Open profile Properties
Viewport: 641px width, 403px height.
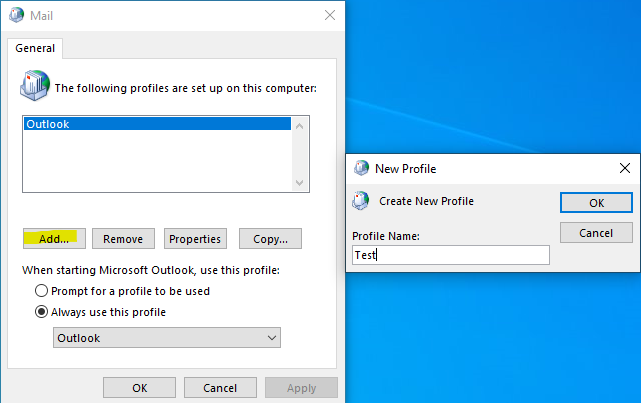(195, 239)
